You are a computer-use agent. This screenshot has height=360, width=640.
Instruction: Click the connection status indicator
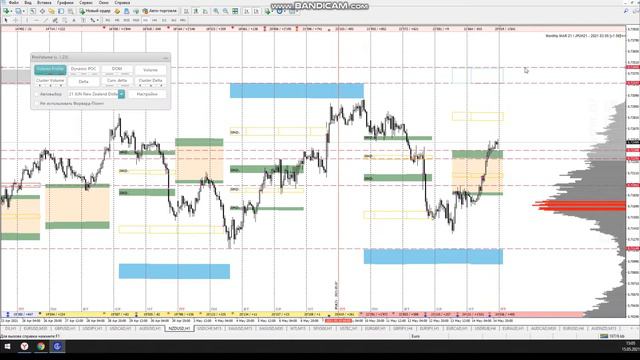click(x=612, y=336)
